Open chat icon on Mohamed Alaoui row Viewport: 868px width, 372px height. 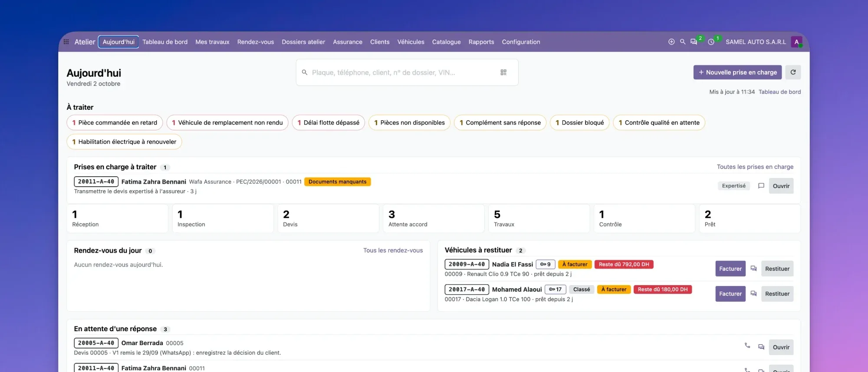[753, 294]
